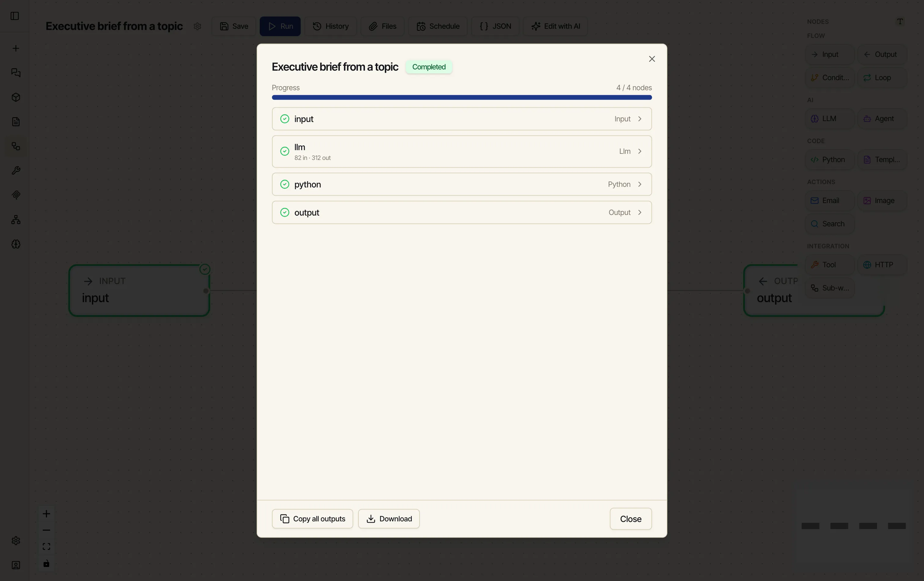Viewport: 924px width, 581px height.
Task: Expand the python row chevron
Action: click(640, 184)
